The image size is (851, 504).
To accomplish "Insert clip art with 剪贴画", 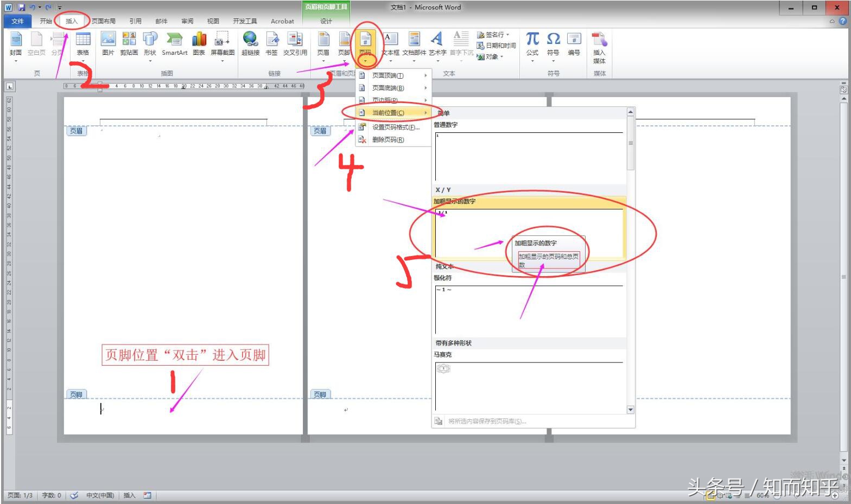I will (129, 44).
